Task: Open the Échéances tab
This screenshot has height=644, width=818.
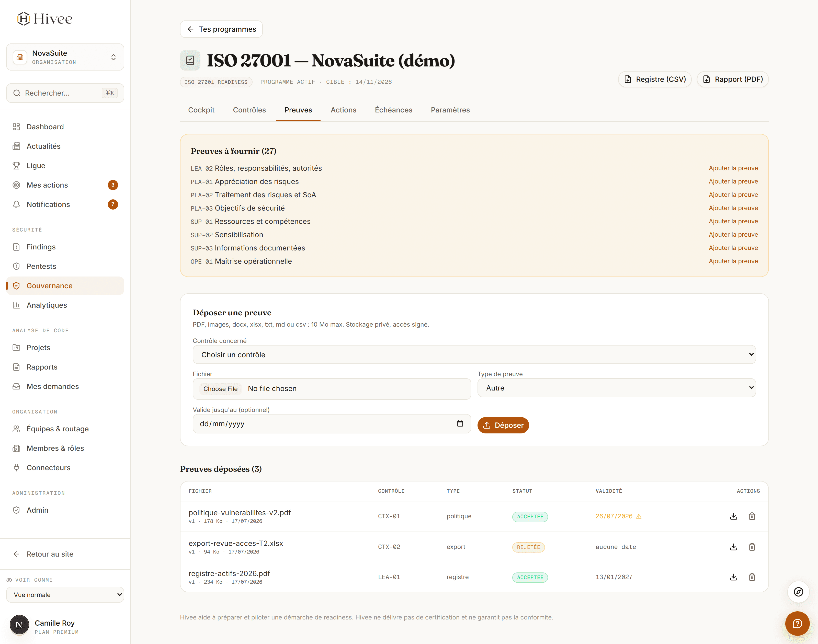Action: click(x=394, y=110)
